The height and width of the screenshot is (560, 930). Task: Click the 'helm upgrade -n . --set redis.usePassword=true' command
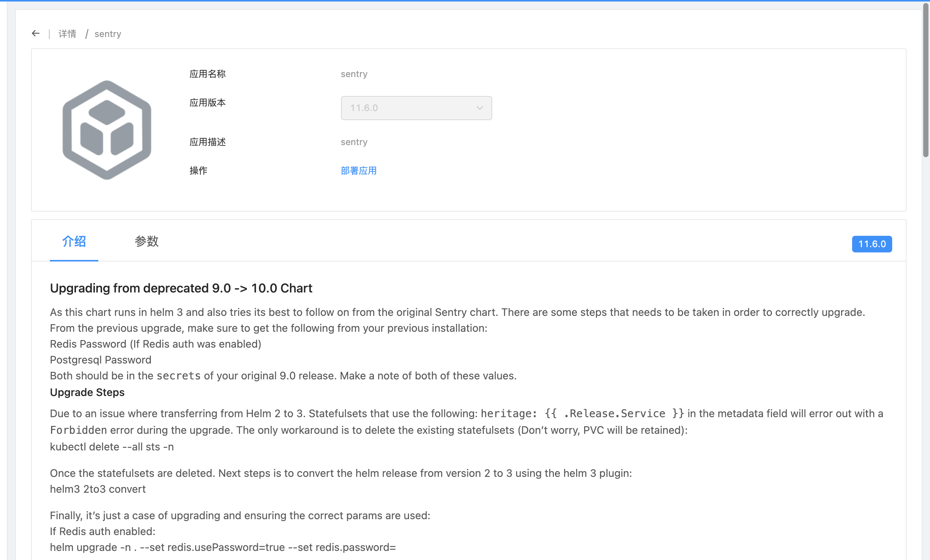[223, 547]
